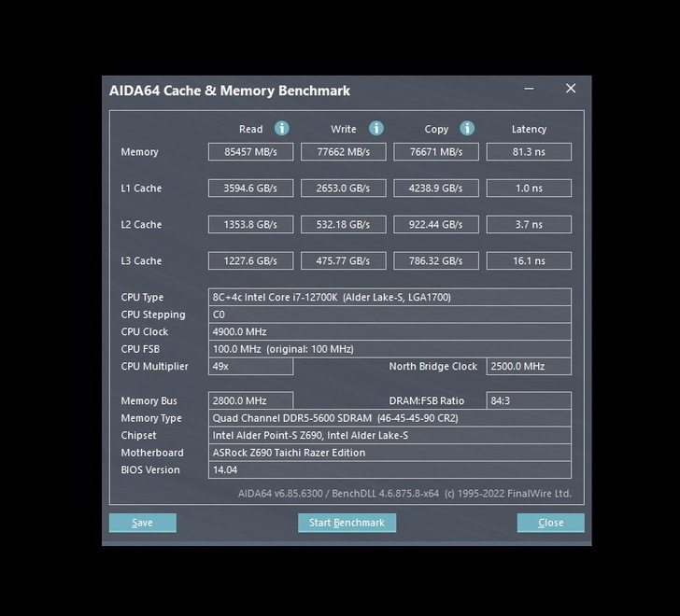
Task: Click the info icon next to Write
Action: pyautogui.click(x=376, y=129)
